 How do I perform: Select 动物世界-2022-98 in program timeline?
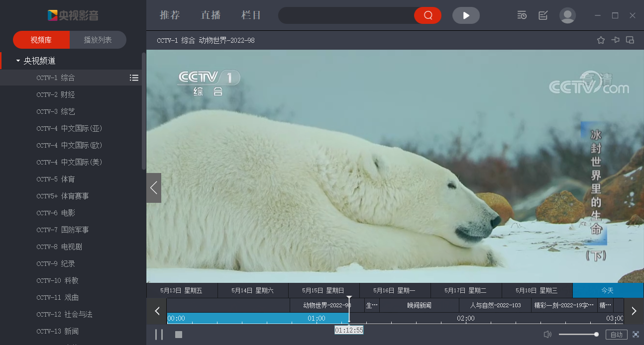(x=327, y=305)
